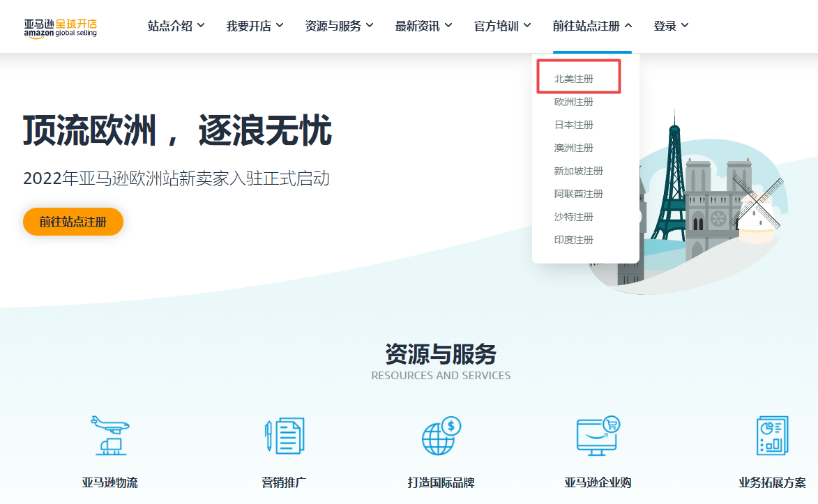Click the RESOURCES AND SERVICES subheading
Screen dimensions: 818x504
pos(441,376)
